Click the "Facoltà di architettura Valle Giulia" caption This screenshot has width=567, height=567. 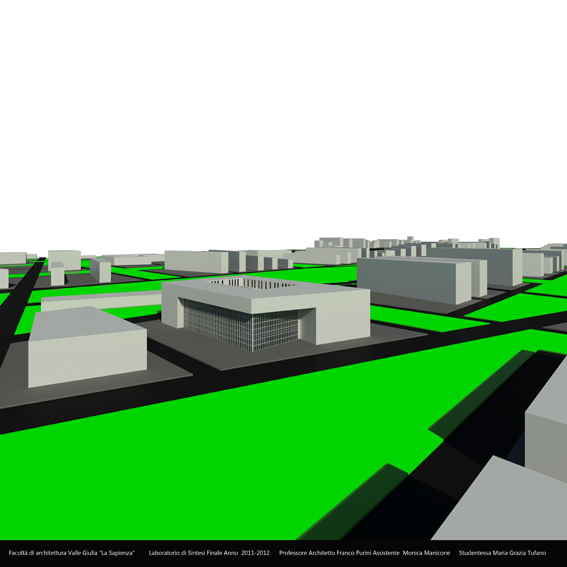[53, 553]
